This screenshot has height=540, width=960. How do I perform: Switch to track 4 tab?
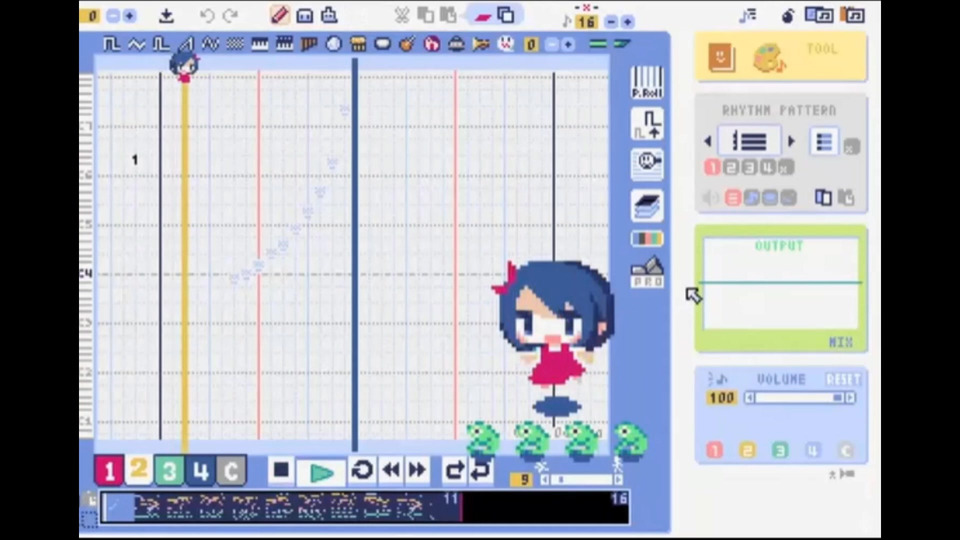(200, 471)
